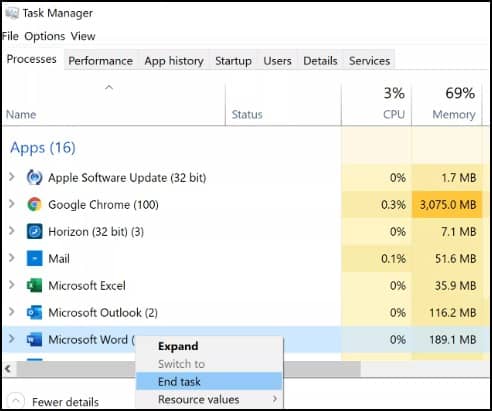Switch to the Startup tab
Viewport: 492px width, 411px height.
pos(233,61)
